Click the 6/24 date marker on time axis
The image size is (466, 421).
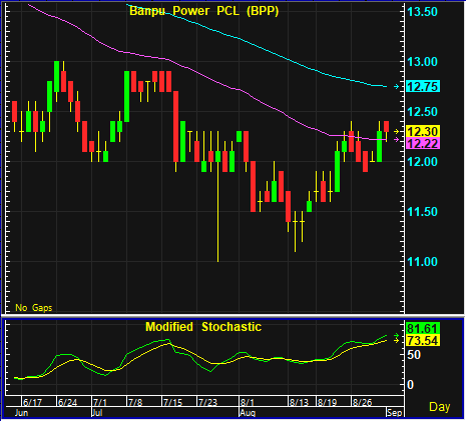pos(67,402)
